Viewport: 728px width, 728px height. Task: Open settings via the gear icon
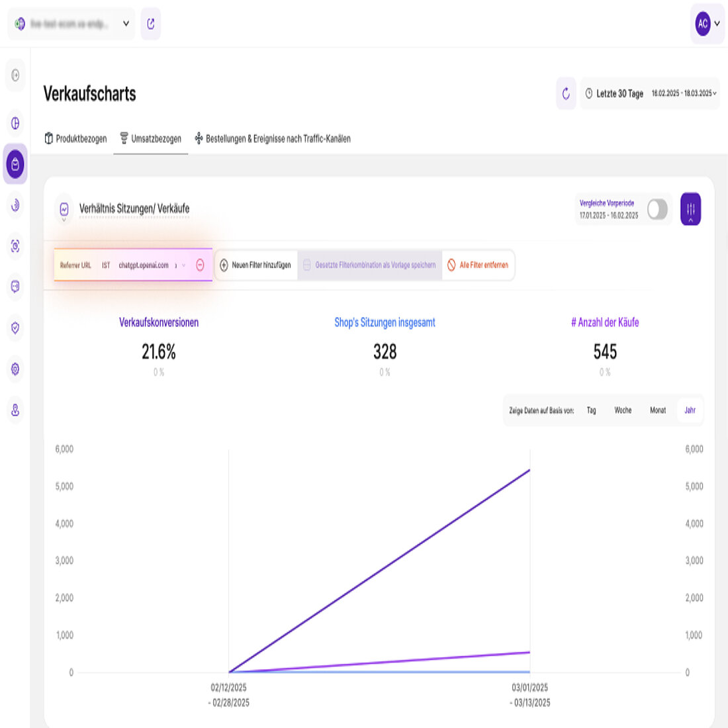point(15,369)
